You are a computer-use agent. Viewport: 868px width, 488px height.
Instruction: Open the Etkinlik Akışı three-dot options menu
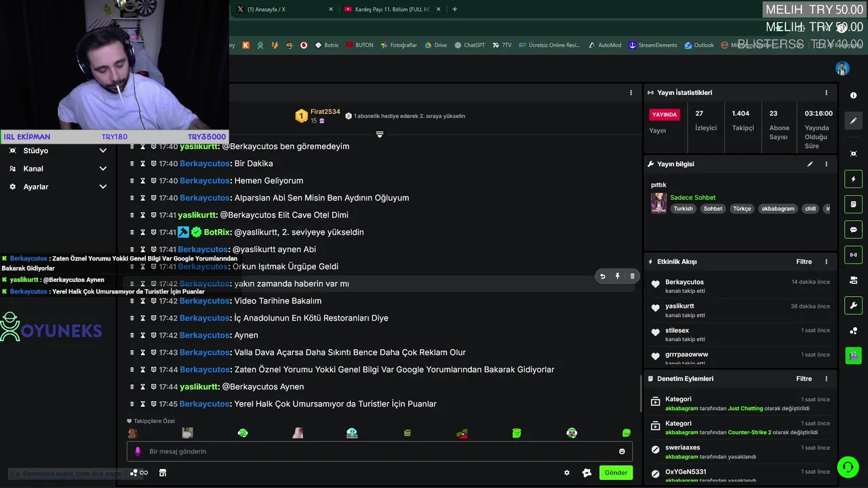point(826,262)
